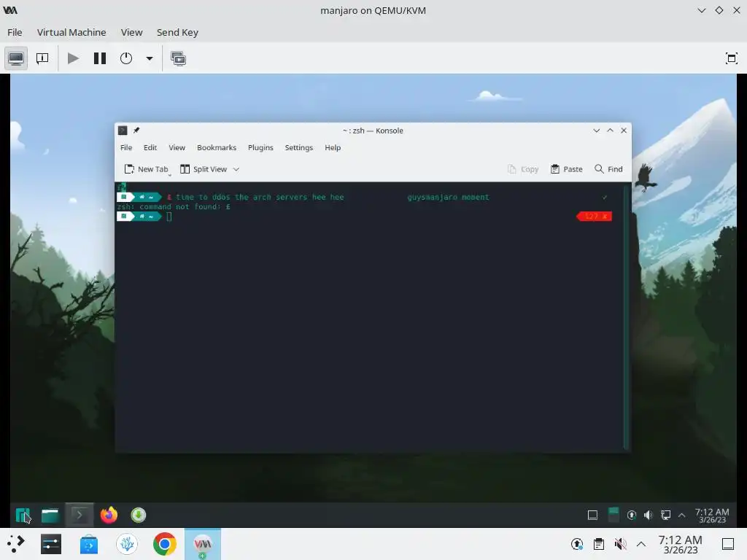Launch Firefox in the guest panel
747x560 pixels.
pyautogui.click(x=109, y=515)
